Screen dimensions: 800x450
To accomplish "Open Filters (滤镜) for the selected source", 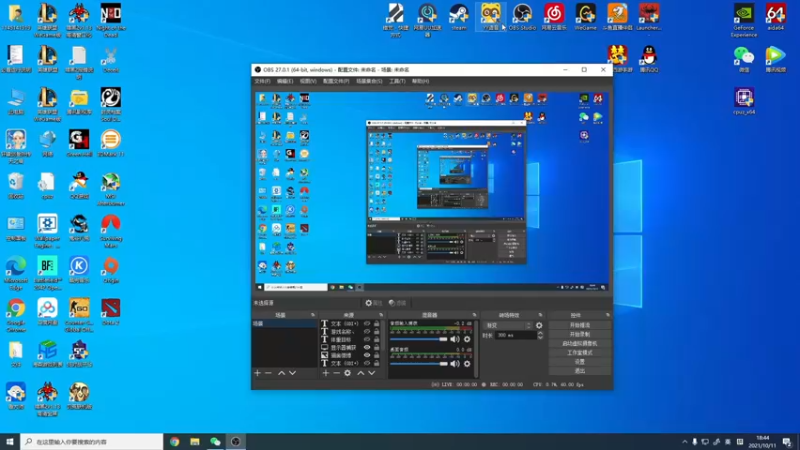I will 397,303.
